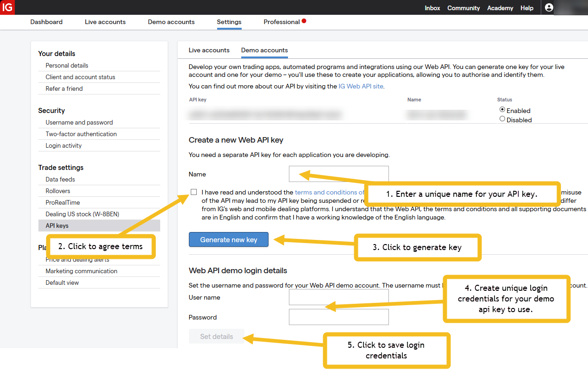Open Academy in the top bar
This screenshot has height=370, width=588.
pyautogui.click(x=500, y=8)
